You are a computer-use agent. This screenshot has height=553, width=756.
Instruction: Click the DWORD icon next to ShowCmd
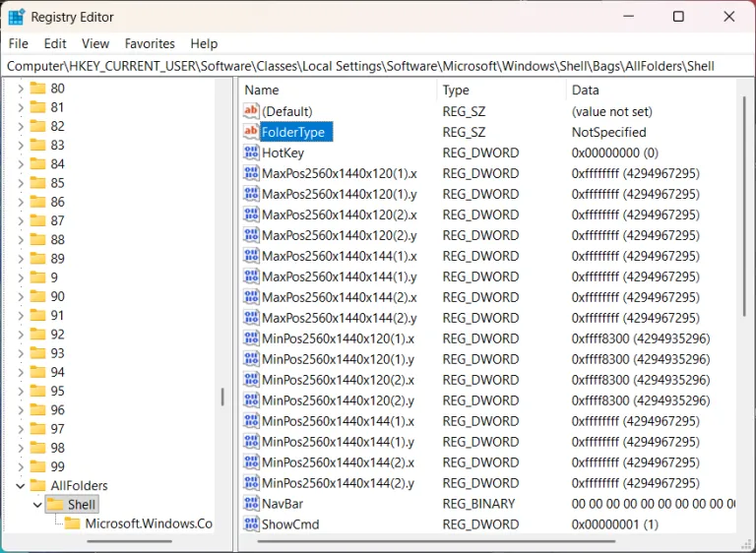coord(251,524)
